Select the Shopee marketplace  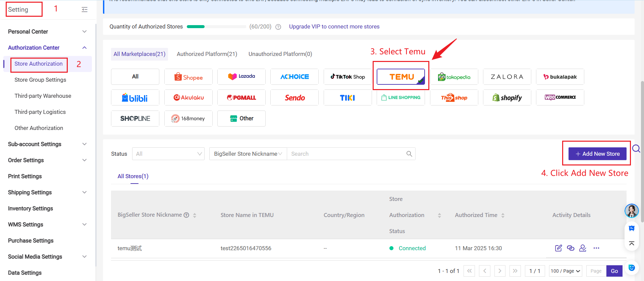tap(189, 77)
